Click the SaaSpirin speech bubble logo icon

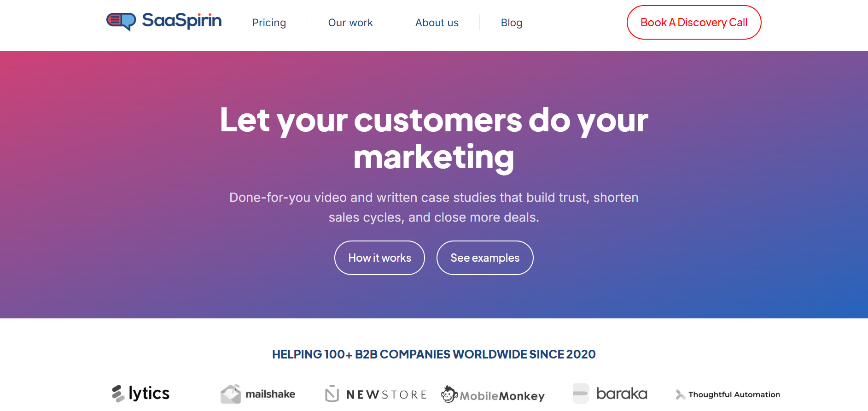121,20
